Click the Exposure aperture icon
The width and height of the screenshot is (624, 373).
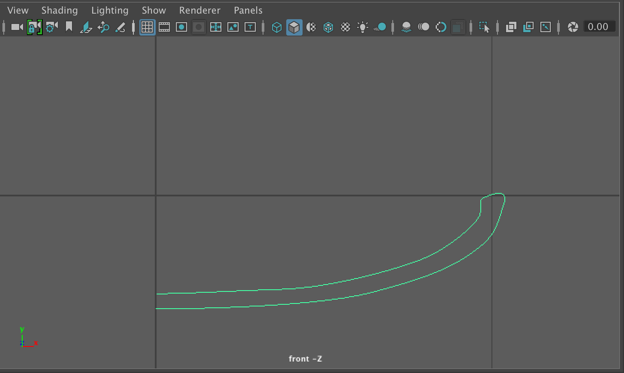(573, 27)
